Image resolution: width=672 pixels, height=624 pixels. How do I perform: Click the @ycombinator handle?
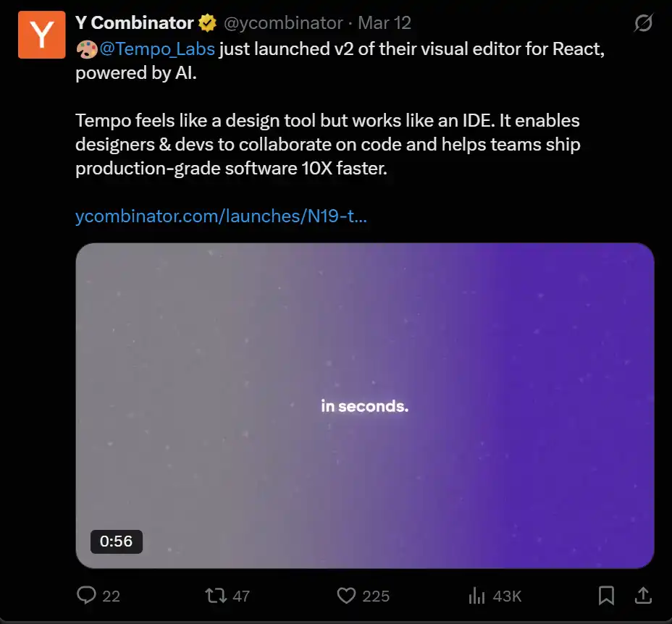(283, 23)
